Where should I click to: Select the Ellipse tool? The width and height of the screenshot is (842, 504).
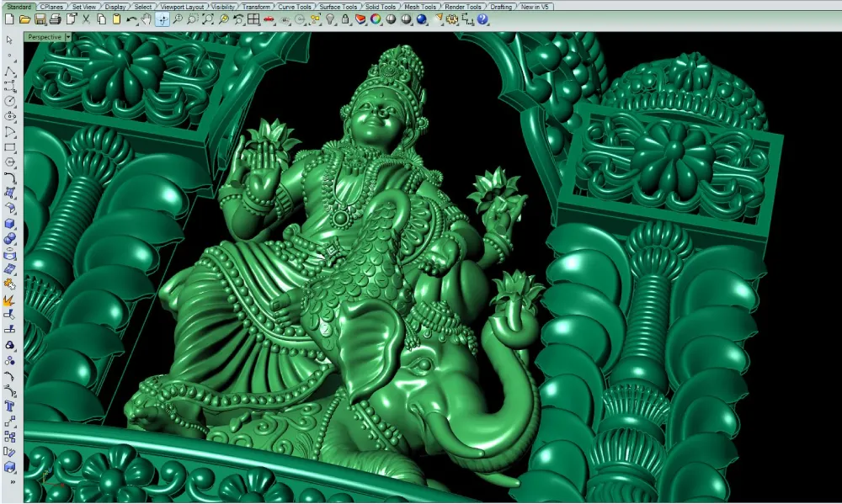click(9, 116)
